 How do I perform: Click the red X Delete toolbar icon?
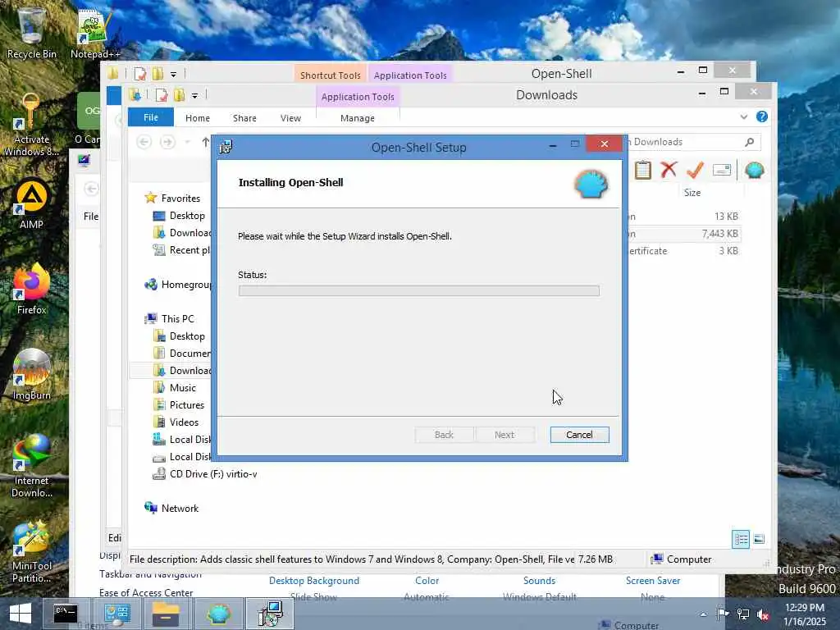[669, 170]
